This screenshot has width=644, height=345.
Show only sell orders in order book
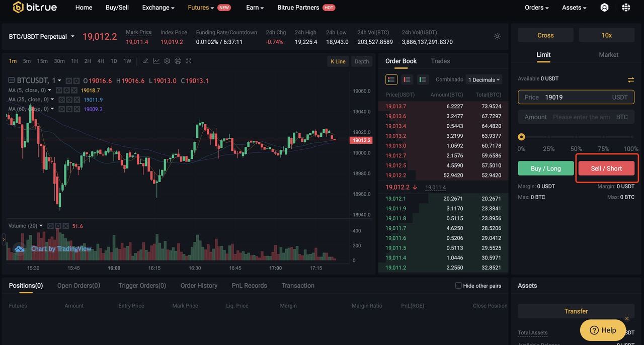407,79
